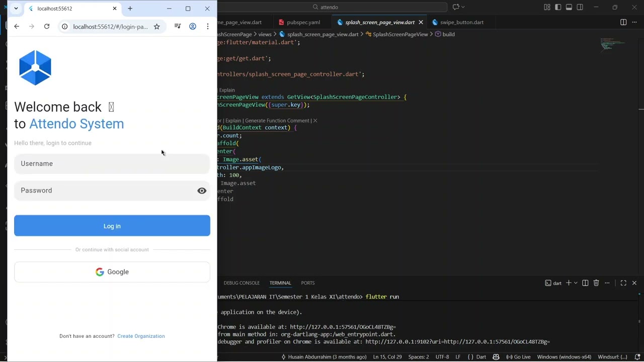
Task: Toggle primary side bar visibility
Action: pyautogui.click(x=558, y=7)
